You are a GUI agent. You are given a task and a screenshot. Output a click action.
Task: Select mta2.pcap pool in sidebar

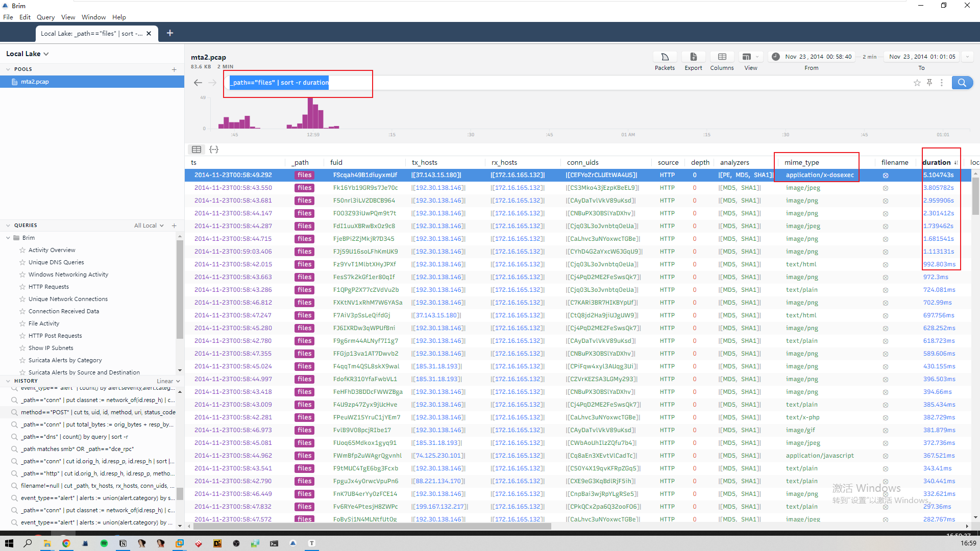(x=35, y=82)
